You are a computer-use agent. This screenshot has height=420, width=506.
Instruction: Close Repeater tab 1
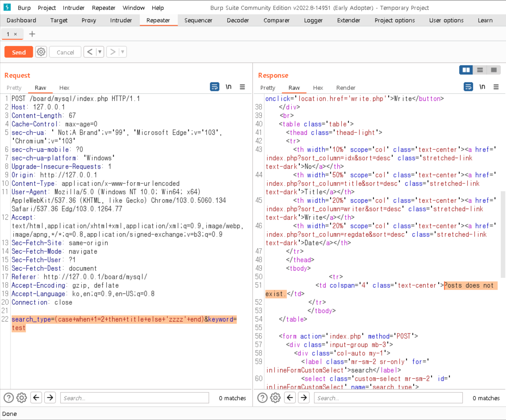pyautogui.click(x=15, y=34)
